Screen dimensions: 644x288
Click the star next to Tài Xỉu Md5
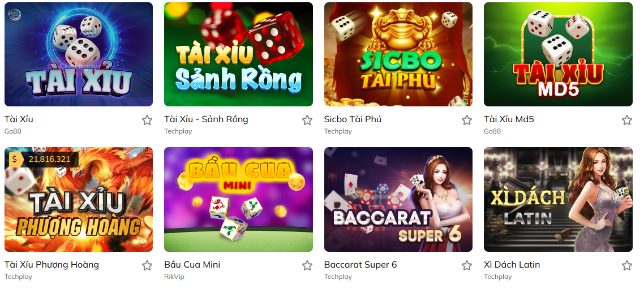[x=627, y=120]
